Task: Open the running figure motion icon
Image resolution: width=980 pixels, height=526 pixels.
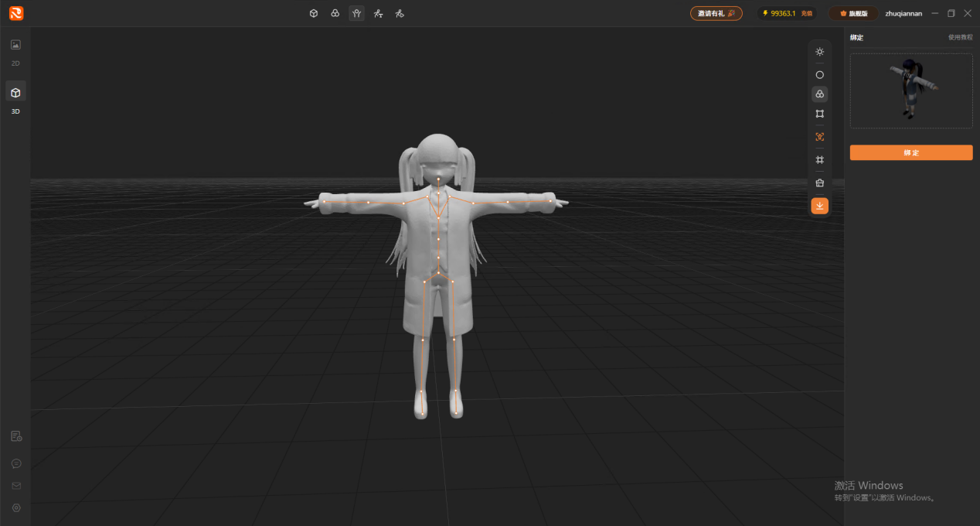Action: [399, 13]
